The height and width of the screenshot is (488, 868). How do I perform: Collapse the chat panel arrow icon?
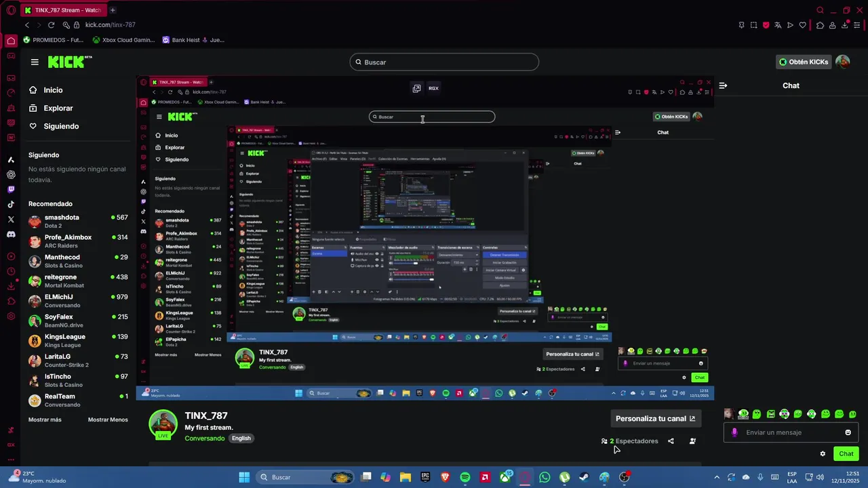723,85
